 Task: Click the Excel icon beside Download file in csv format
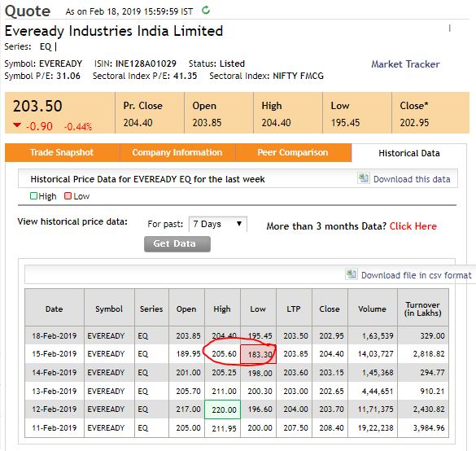click(x=352, y=274)
